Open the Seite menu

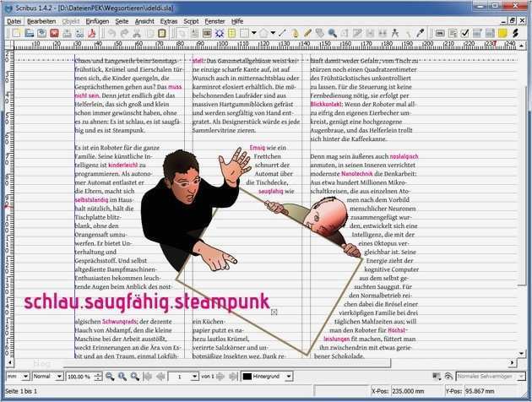(x=122, y=21)
